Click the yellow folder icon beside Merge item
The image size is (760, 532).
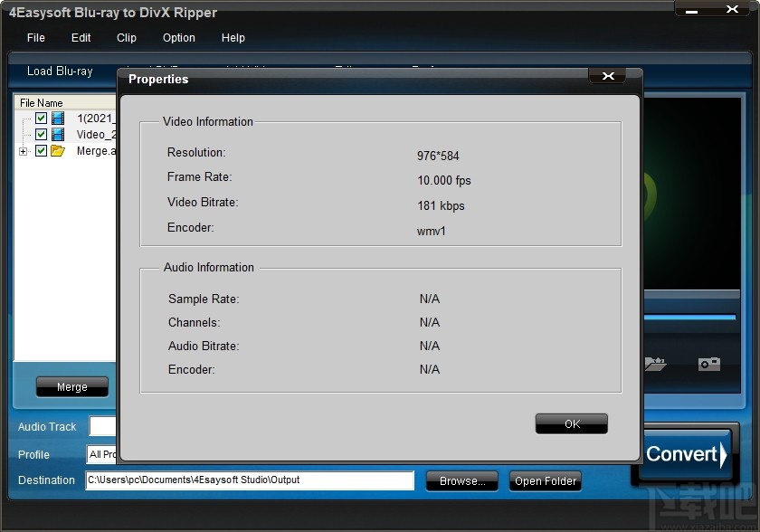click(x=57, y=150)
